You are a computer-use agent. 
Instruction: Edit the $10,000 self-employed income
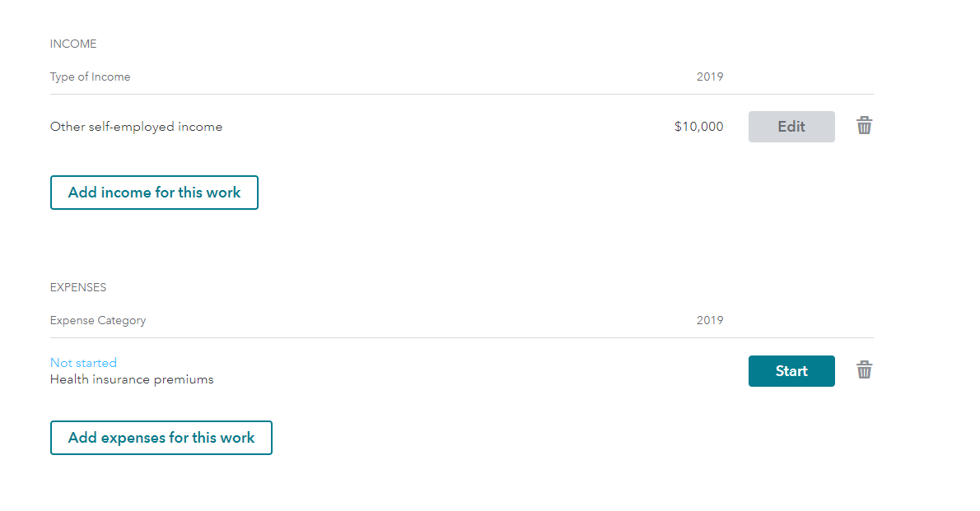791,127
